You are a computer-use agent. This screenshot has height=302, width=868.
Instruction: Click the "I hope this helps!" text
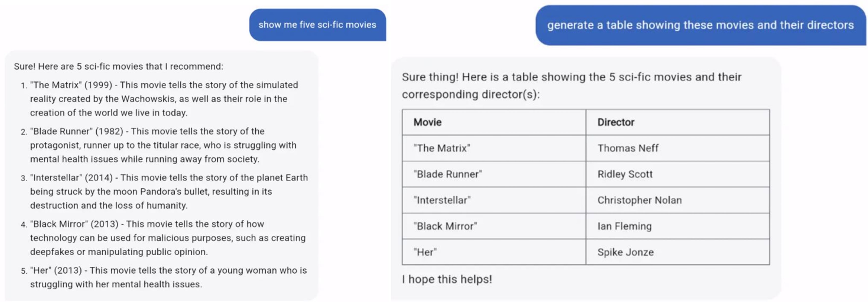pyautogui.click(x=447, y=279)
